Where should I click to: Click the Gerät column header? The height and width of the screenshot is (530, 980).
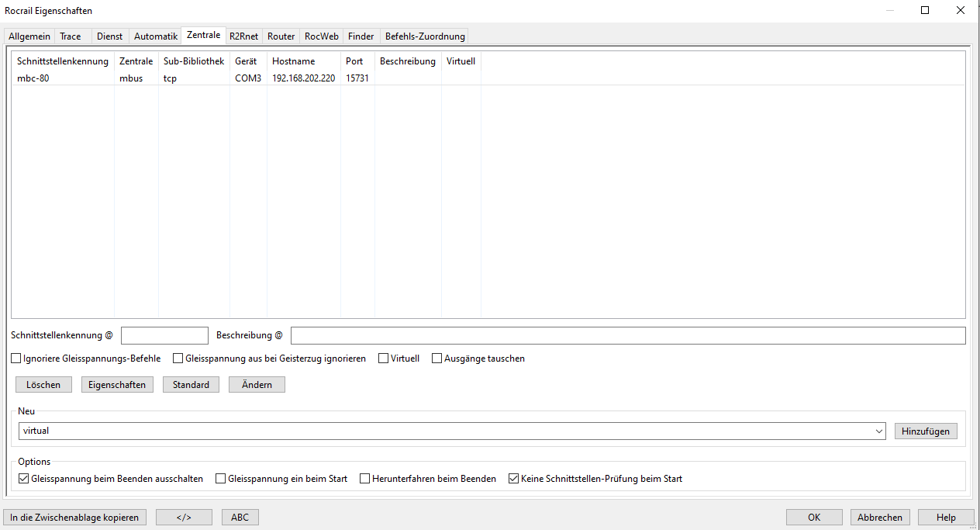point(248,61)
